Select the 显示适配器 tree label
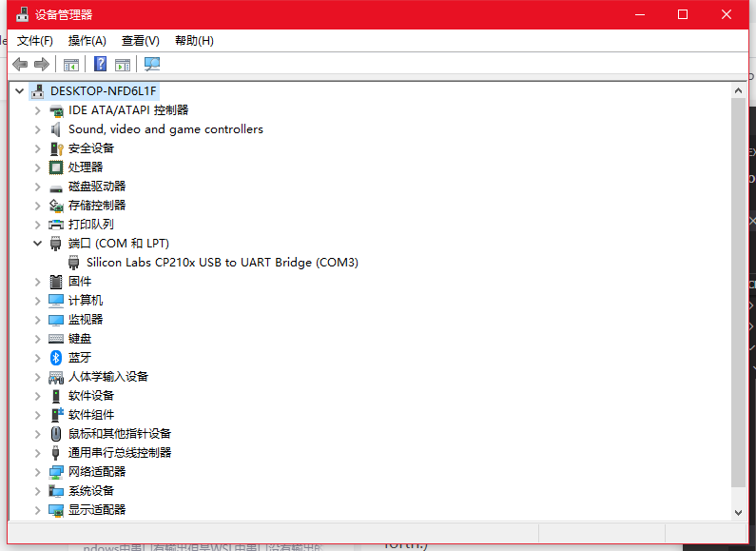The height and width of the screenshot is (551, 756). tap(97, 510)
